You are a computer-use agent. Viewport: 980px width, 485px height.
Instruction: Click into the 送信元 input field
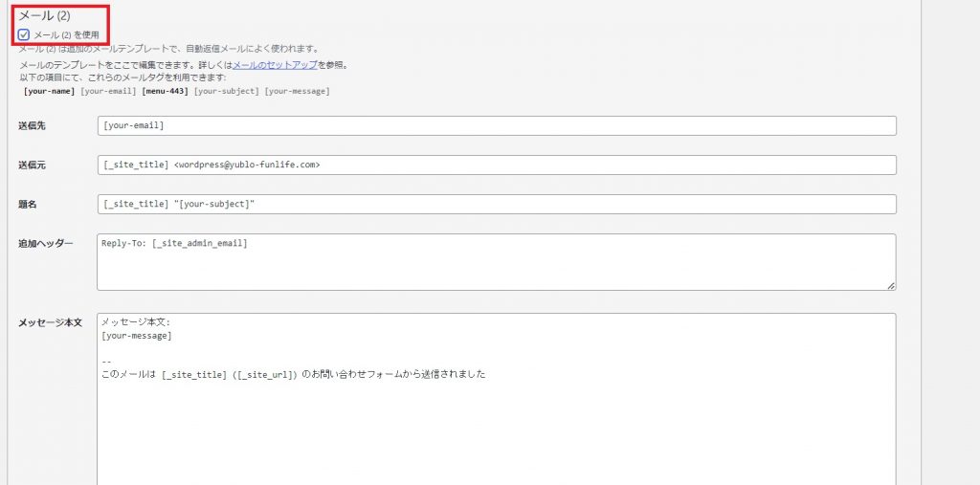pyautogui.click(x=497, y=165)
